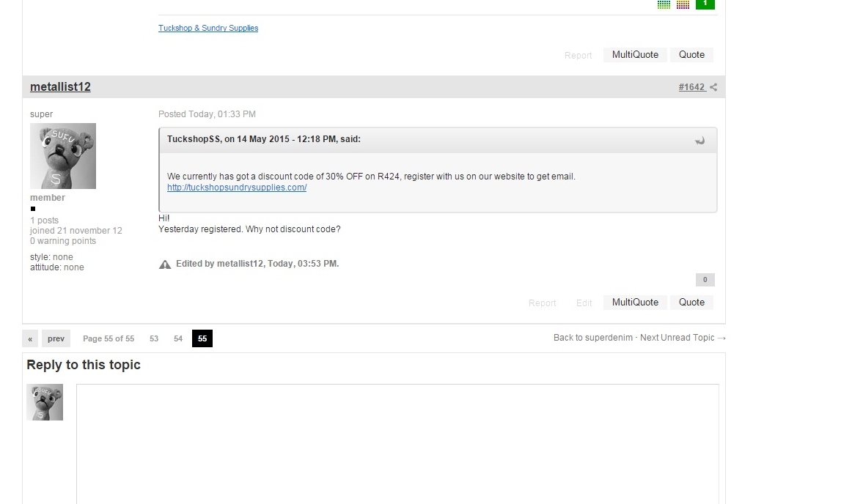
Task: Click the red-yellow dotted reputation icon
Action: (683, 4)
